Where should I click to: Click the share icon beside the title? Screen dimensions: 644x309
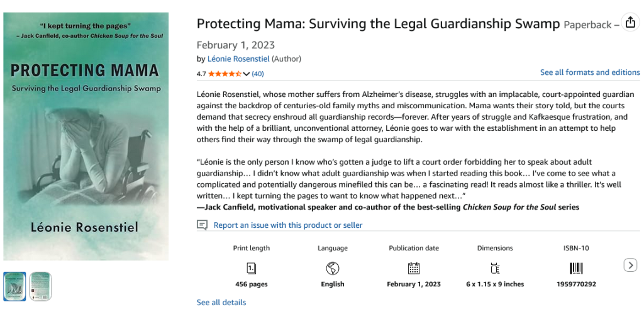pos(630,23)
